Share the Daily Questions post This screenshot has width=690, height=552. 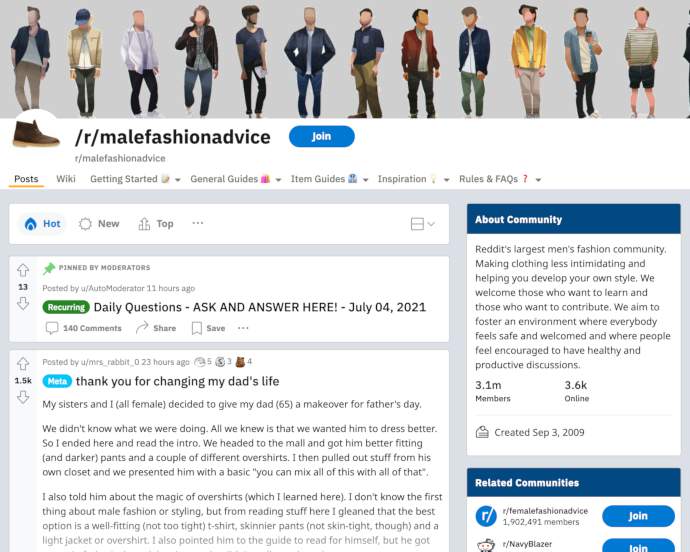156,328
